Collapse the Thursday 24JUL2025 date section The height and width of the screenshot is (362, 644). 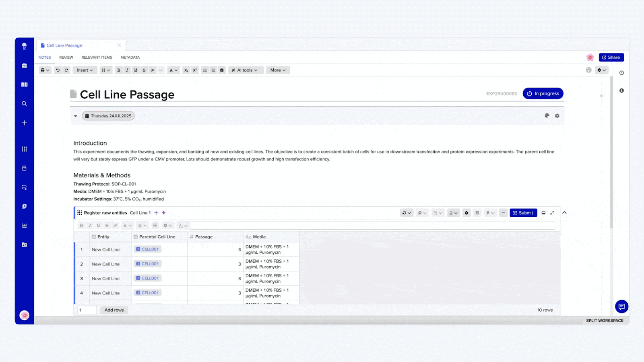click(x=75, y=116)
